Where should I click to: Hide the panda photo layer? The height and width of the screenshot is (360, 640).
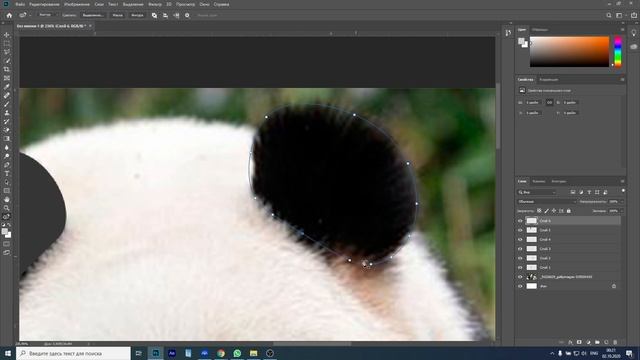click(520, 277)
